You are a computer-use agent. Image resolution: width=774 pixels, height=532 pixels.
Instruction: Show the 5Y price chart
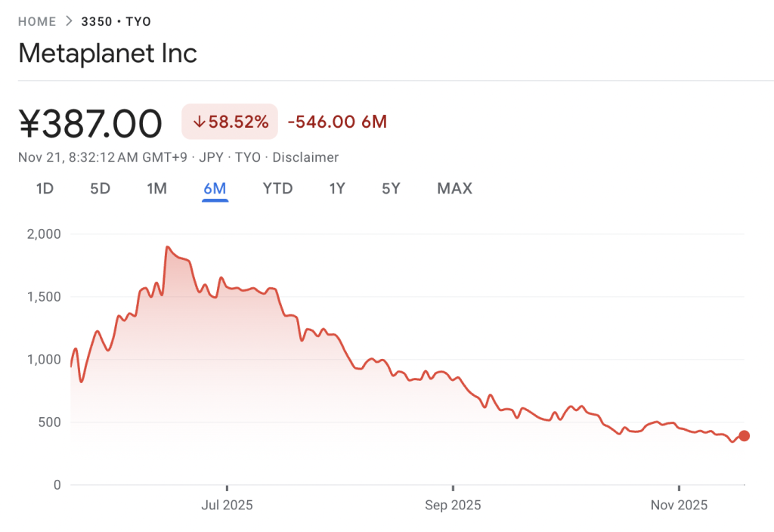[x=391, y=188]
